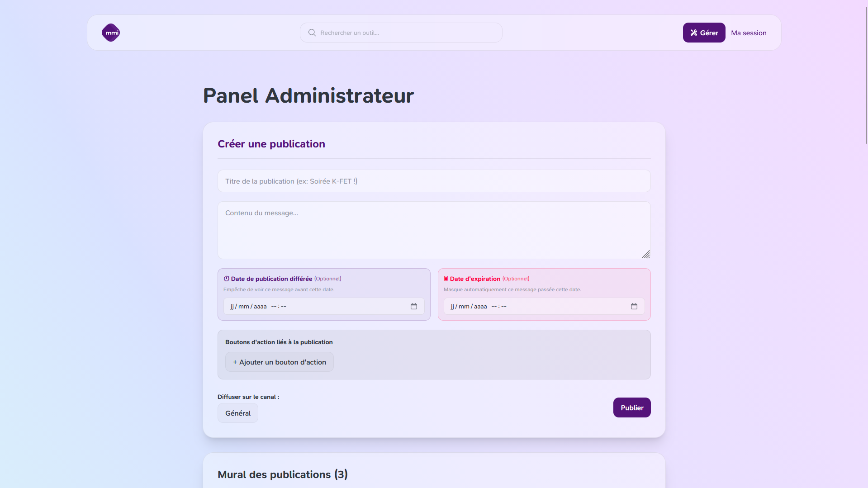Click the Titre de la publication field
This screenshot has width=868, height=488.
pyautogui.click(x=434, y=181)
